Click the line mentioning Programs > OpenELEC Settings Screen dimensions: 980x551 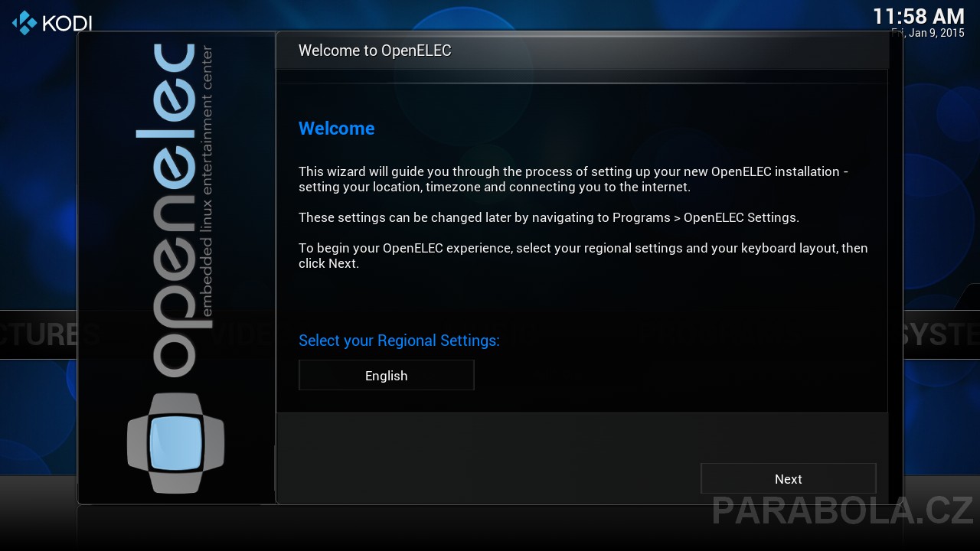point(548,217)
